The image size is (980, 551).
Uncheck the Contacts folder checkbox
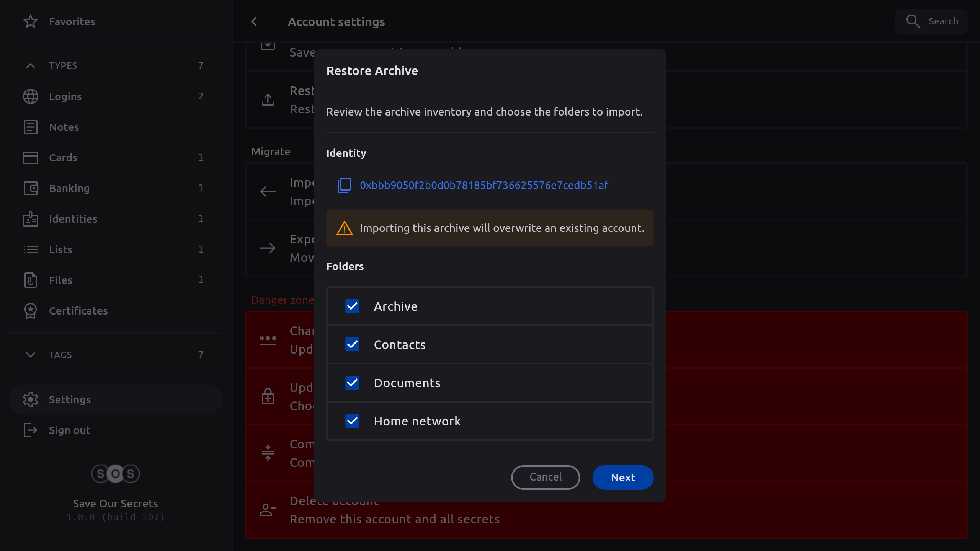pyautogui.click(x=352, y=344)
